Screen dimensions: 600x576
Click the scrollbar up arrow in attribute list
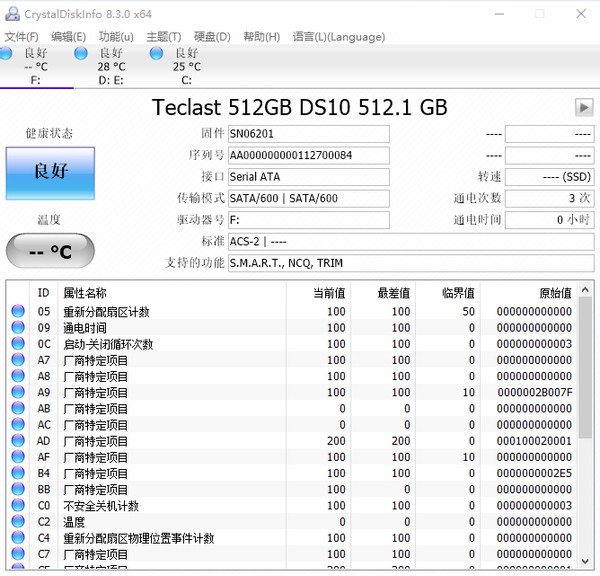click(585, 290)
